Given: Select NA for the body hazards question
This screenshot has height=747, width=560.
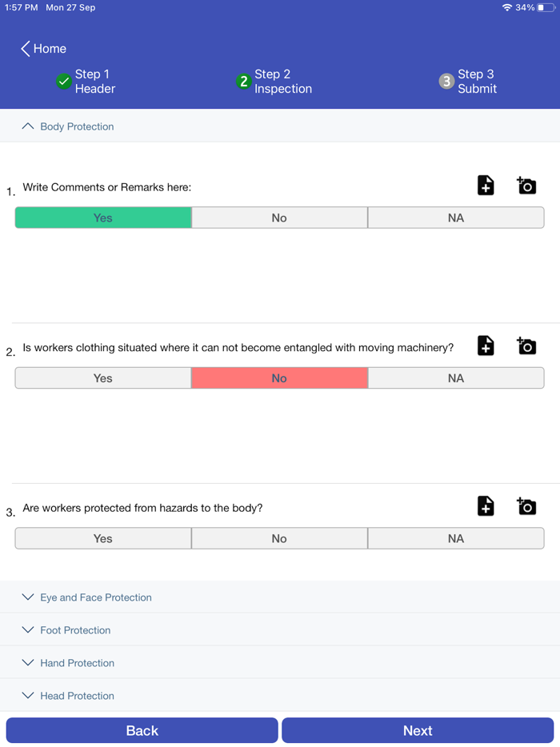Looking at the screenshot, I should tap(455, 537).
